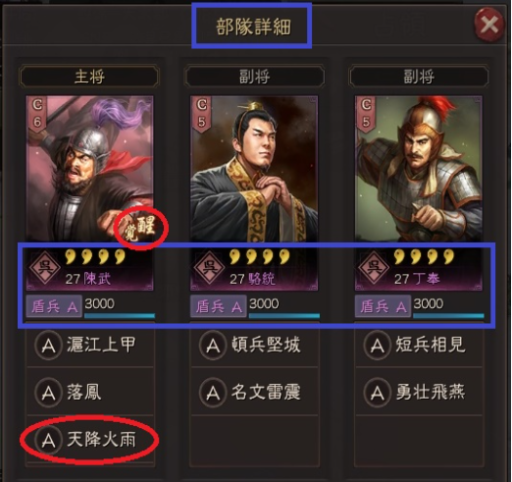The image size is (512, 482).
Task: Close the 部隊詳細 dialog with the red X
Action: coord(489,25)
